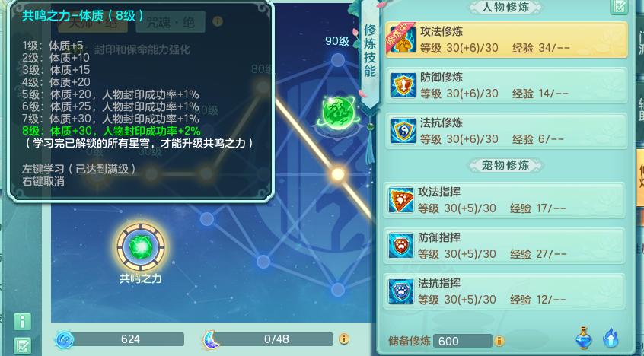Screen dimensions: 644x356
Task: Select the 防御指挥 pet training row
Action: 504,246
